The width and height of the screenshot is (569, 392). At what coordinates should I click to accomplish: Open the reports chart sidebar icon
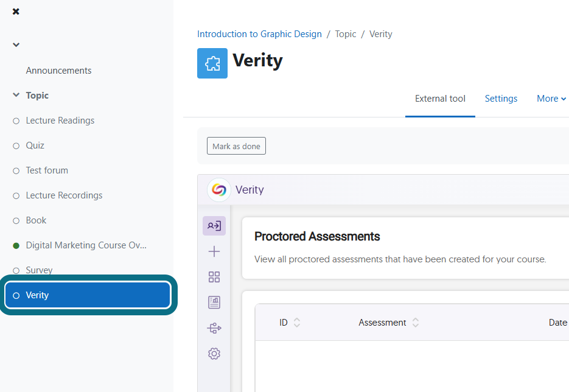[x=214, y=303]
